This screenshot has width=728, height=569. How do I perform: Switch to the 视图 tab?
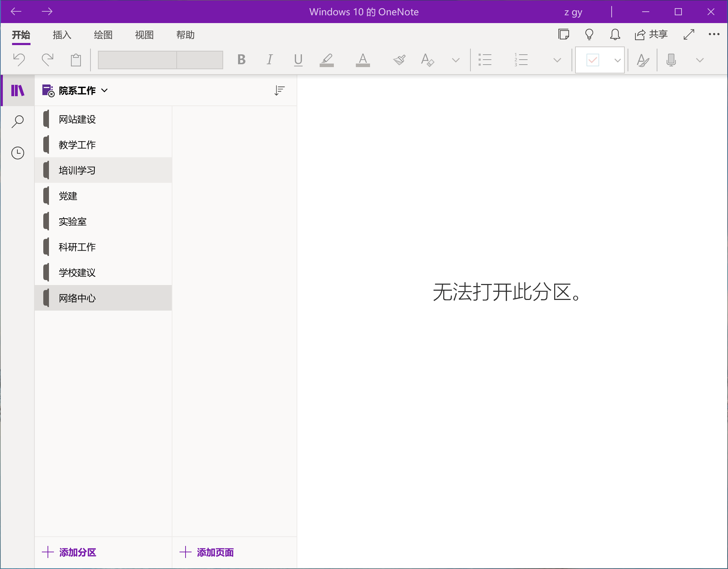[x=144, y=35]
